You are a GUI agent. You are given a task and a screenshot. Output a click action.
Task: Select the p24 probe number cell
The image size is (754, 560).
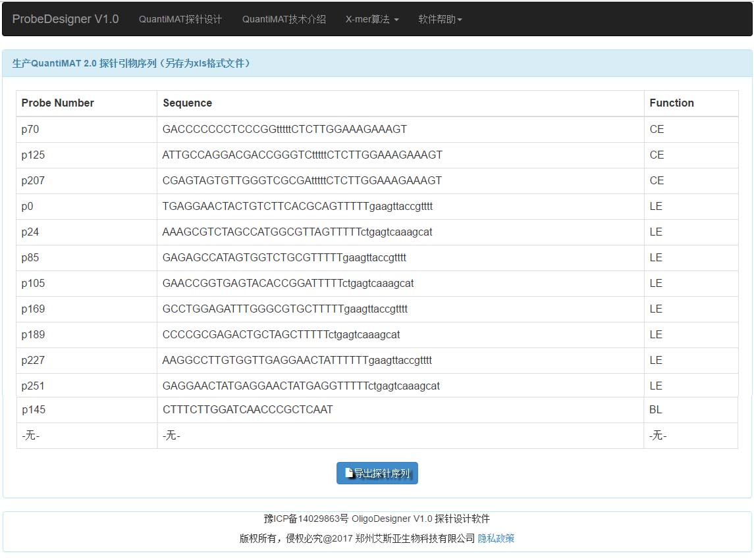click(86, 232)
